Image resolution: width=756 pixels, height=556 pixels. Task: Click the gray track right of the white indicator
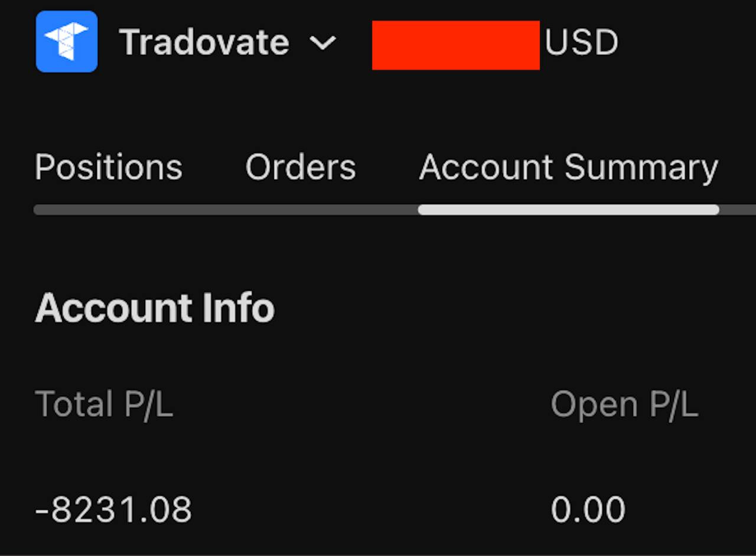coord(738,210)
